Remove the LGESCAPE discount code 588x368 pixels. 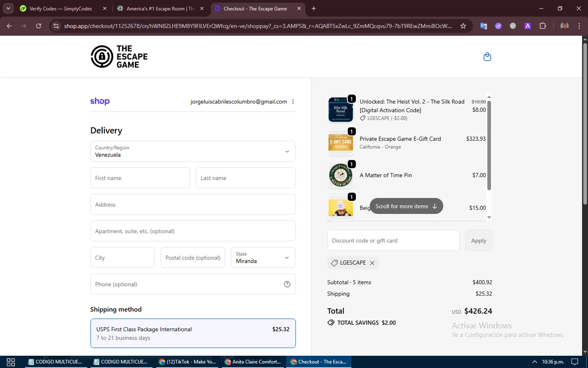click(372, 263)
